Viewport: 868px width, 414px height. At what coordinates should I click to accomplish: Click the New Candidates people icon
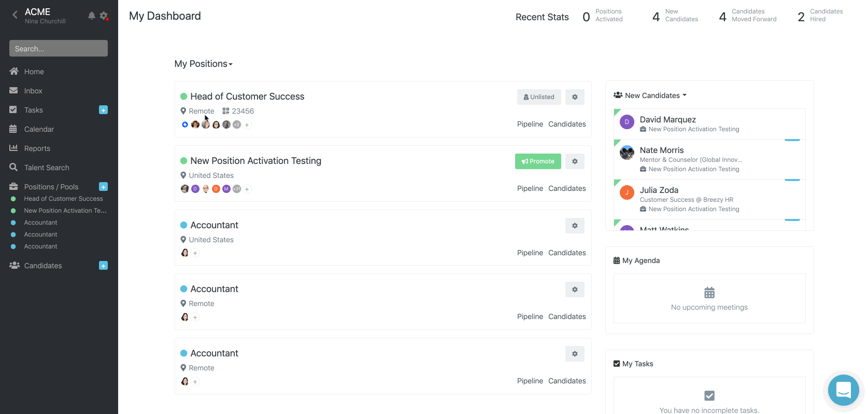coord(618,95)
